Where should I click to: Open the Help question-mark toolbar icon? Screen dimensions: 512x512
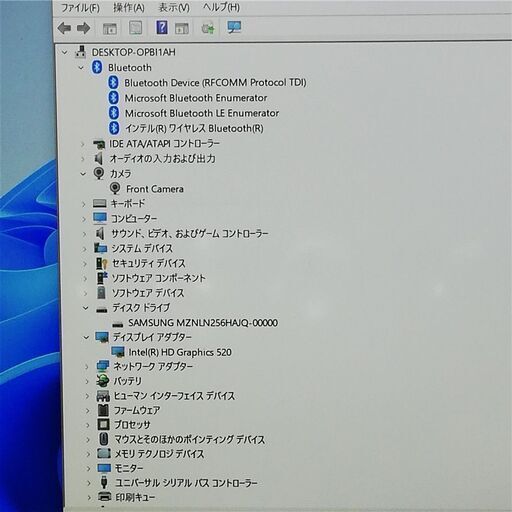tap(162, 28)
